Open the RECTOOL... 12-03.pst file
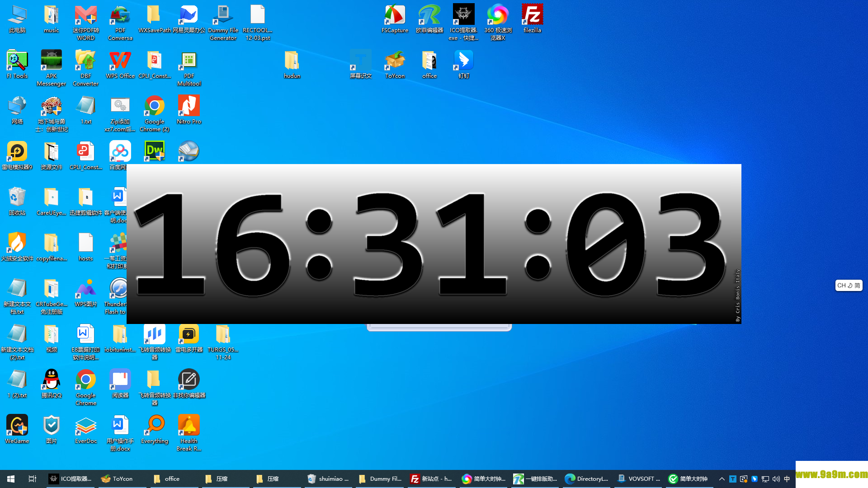868x488 pixels. (257, 23)
